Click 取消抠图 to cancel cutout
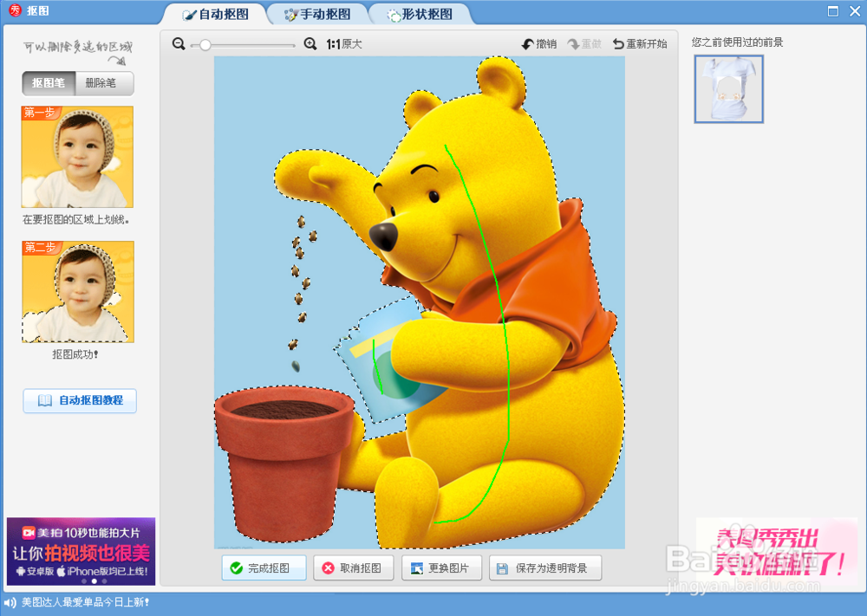 (x=354, y=567)
